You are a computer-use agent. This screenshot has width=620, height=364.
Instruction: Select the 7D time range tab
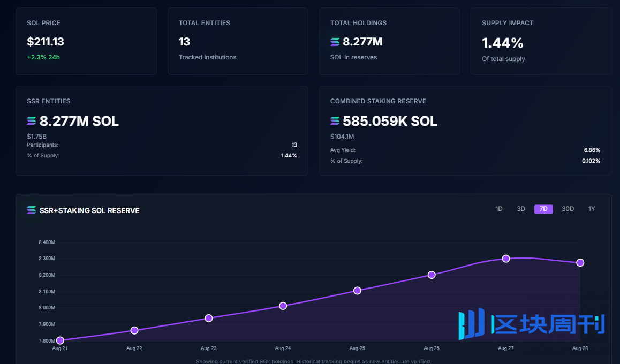coord(543,209)
